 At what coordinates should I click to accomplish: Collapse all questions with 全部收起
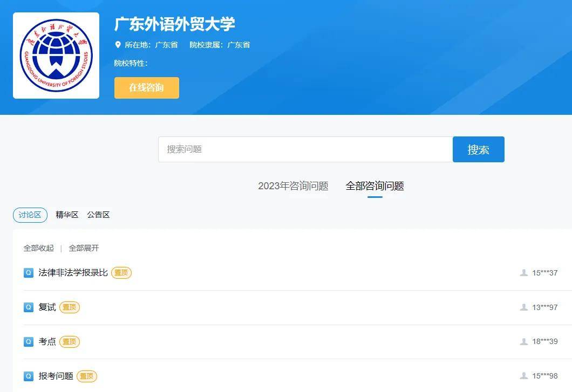39,249
